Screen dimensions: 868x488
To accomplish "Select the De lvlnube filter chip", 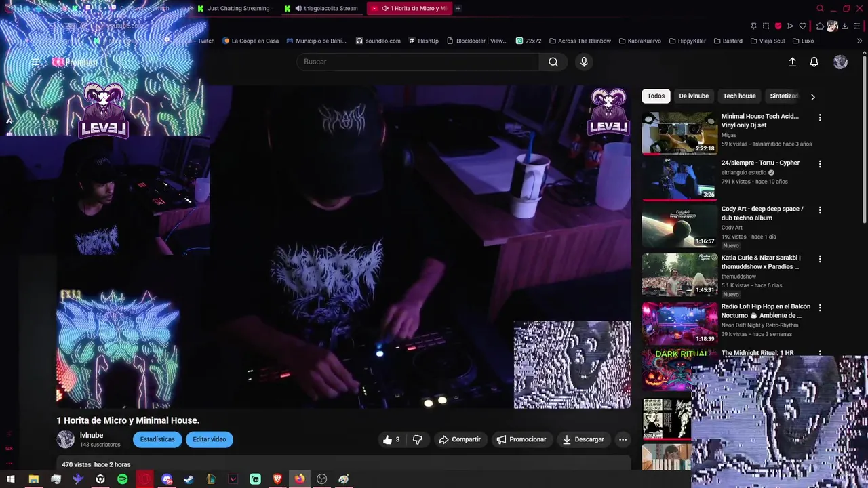I will (x=694, y=96).
